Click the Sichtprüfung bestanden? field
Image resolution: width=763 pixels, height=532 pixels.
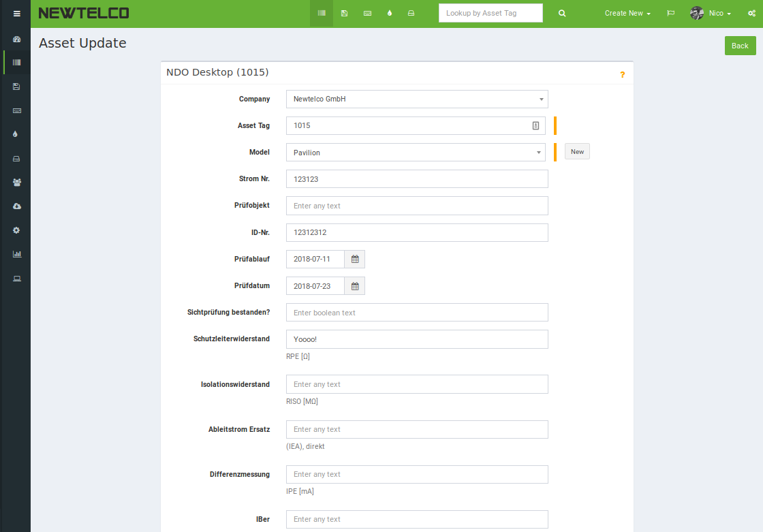[417, 313]
